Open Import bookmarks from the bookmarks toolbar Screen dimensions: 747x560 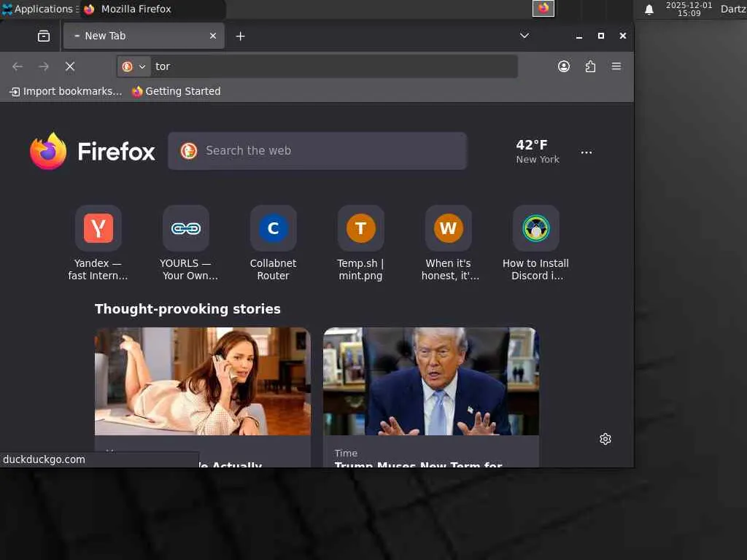(x=66, y=91)
